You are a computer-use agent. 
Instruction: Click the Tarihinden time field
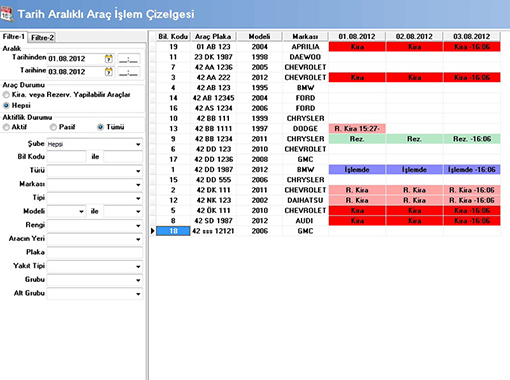pos(128,59)
